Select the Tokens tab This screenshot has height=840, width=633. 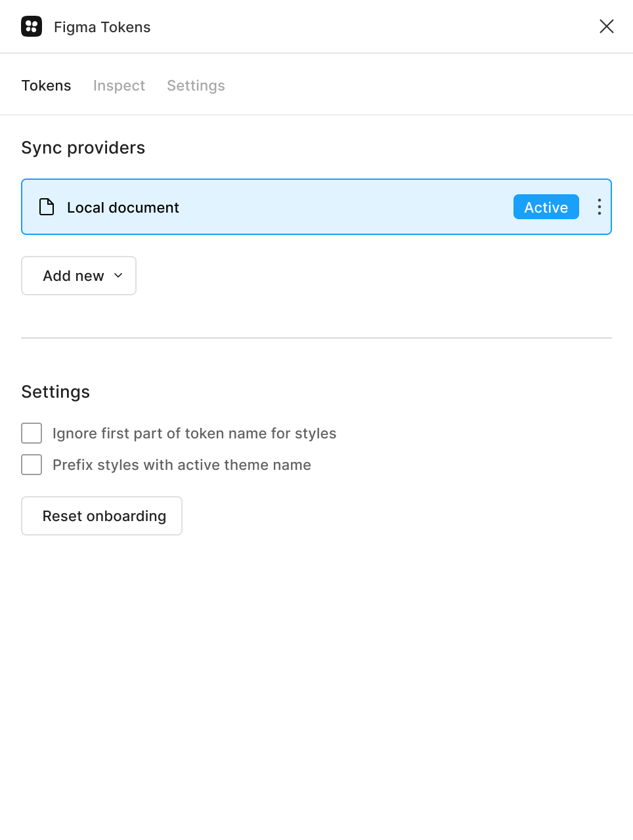[x=46, y=85]
